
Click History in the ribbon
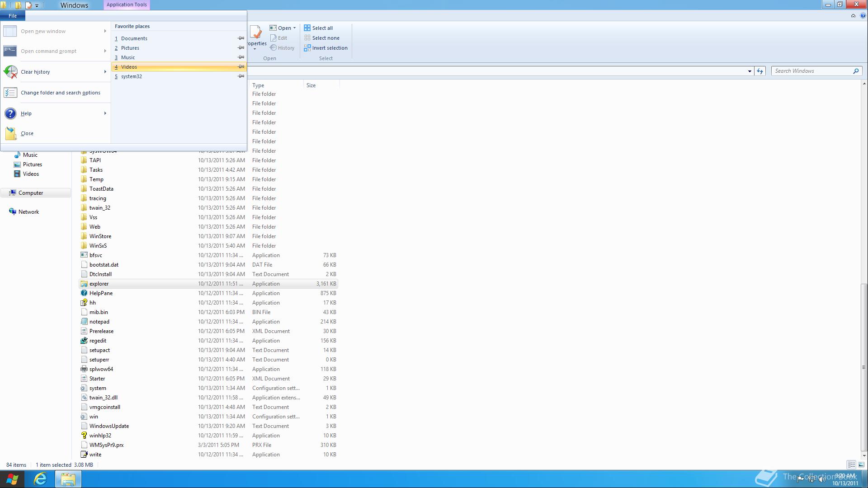click(282, 48)
